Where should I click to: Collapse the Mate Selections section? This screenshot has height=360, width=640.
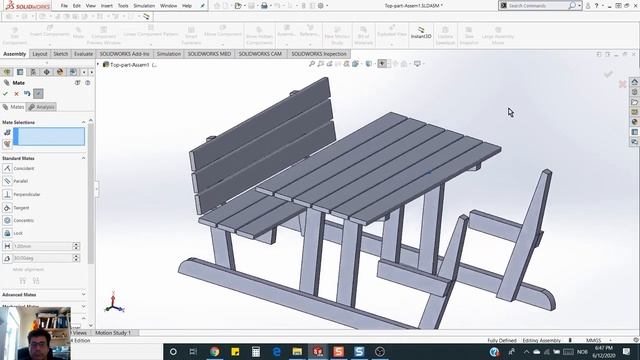tap(83, 122)
